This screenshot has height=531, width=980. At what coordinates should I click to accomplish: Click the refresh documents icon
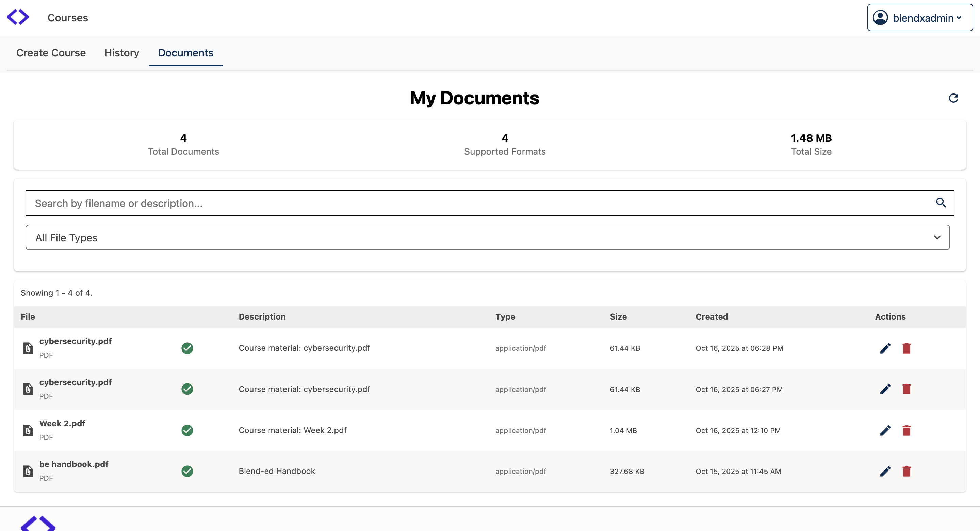pos(953,98)
